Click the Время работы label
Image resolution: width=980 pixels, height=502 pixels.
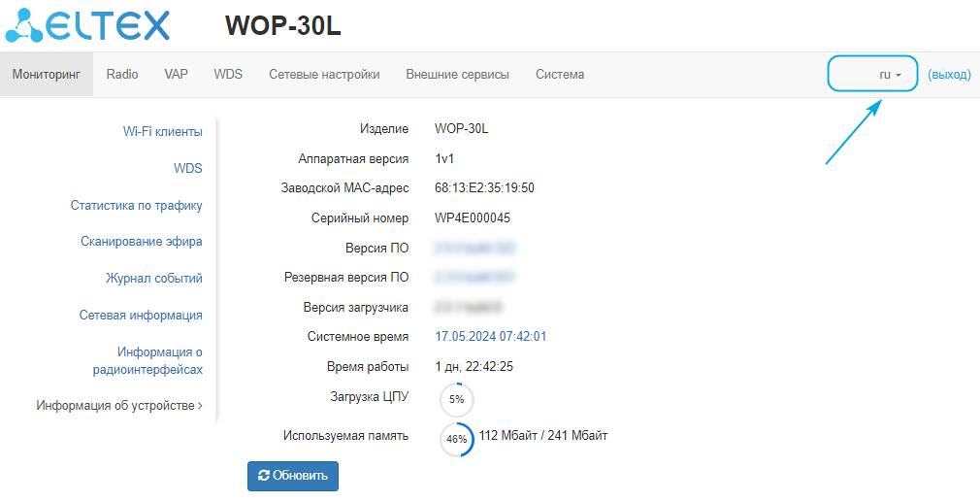[x=368, y=366]
